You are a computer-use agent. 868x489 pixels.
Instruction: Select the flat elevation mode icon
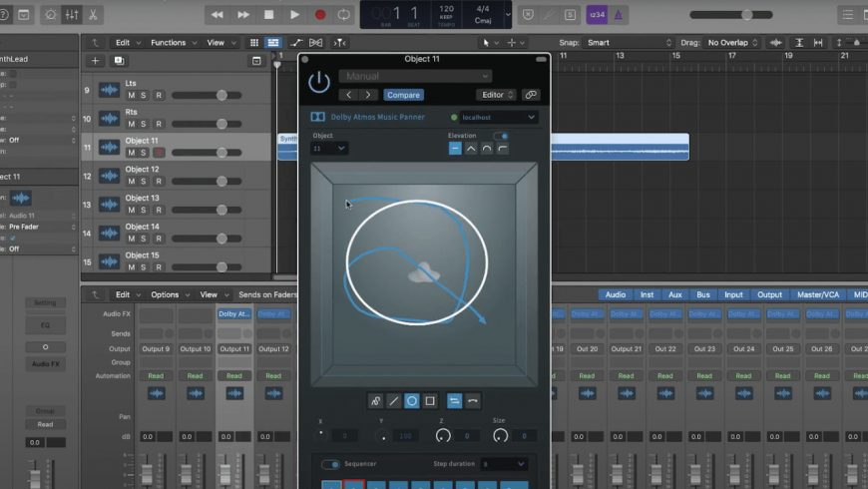tap(455, 149)
